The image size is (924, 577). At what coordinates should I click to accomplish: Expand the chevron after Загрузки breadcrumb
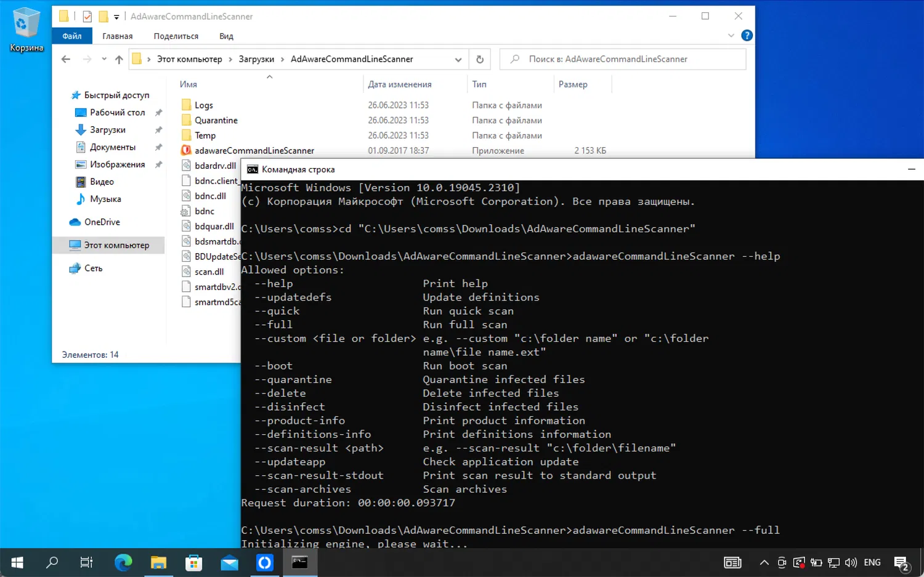tap(283, 59)
